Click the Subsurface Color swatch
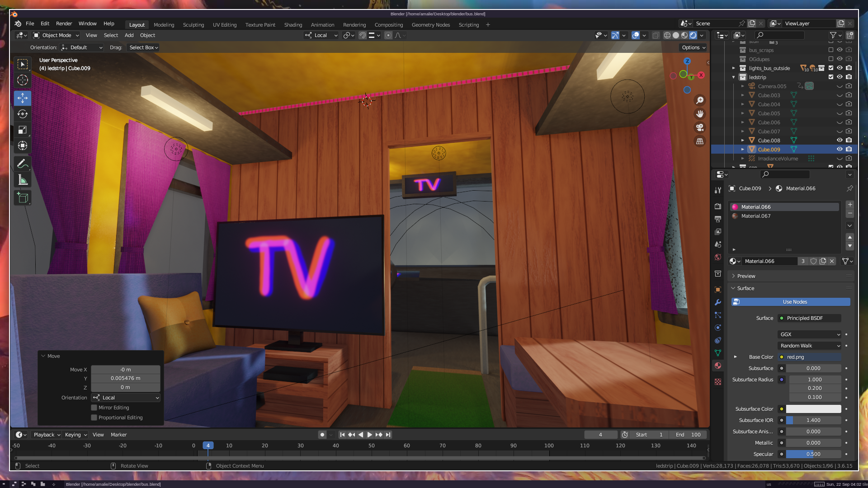 [813, 409]
